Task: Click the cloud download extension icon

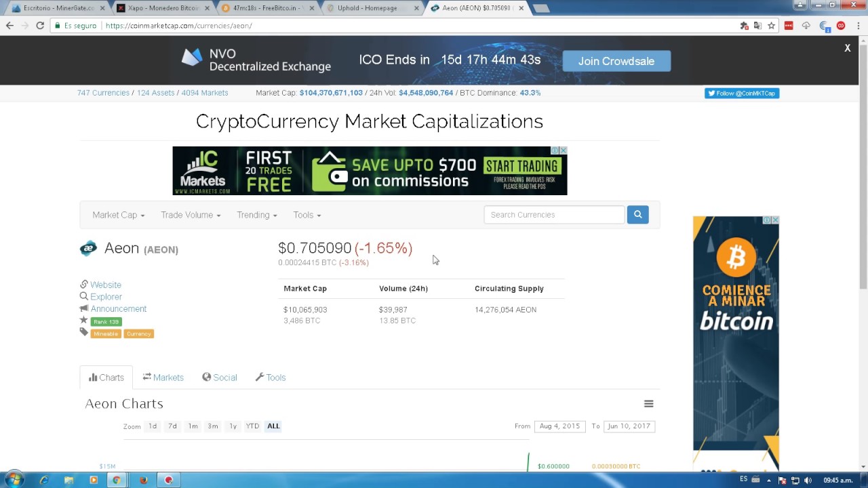Action: coord(806,26)
